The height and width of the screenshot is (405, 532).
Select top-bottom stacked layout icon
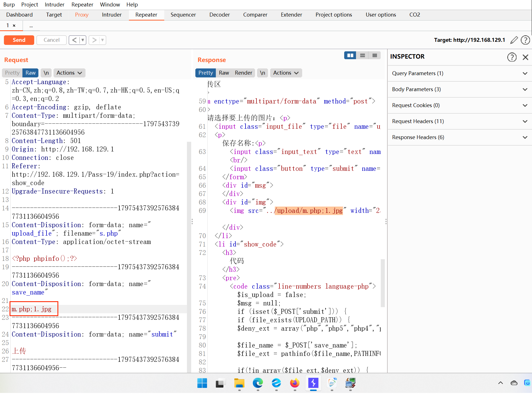point(362,55)
